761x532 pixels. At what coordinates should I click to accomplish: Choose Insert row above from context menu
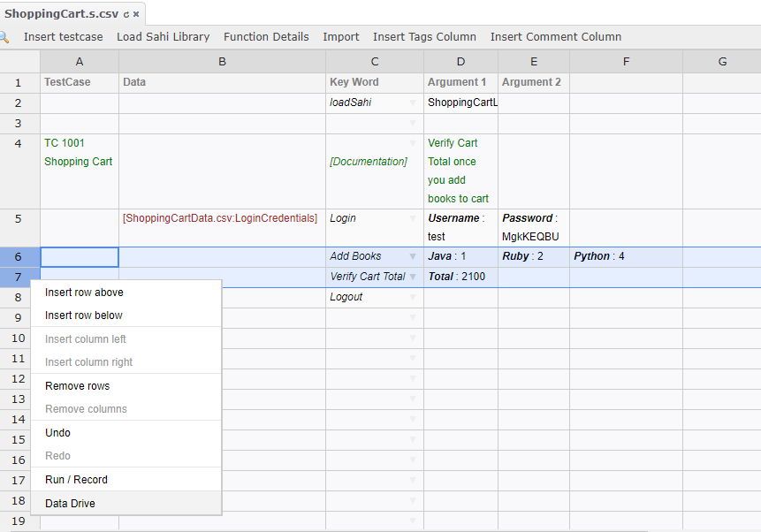coord(84,293)
